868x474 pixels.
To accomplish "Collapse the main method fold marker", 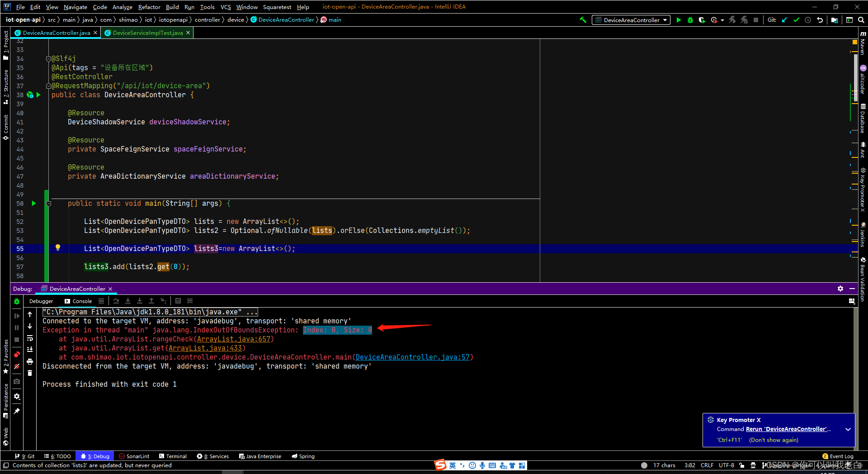I will pos(48,204).
